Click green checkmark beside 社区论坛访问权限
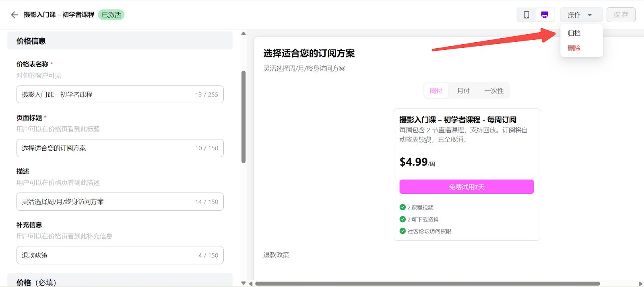The image size is (644, 287). (x=402, y=231)
